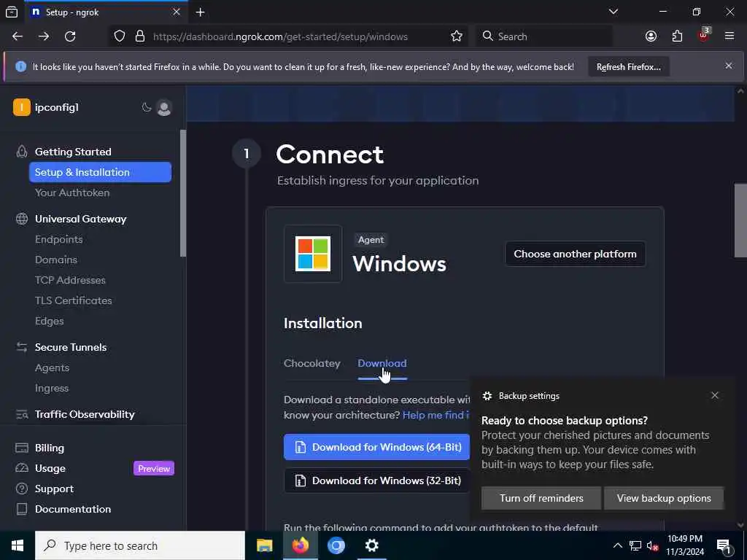Open Setup & Installation in sidebar

tap(100, 172)
